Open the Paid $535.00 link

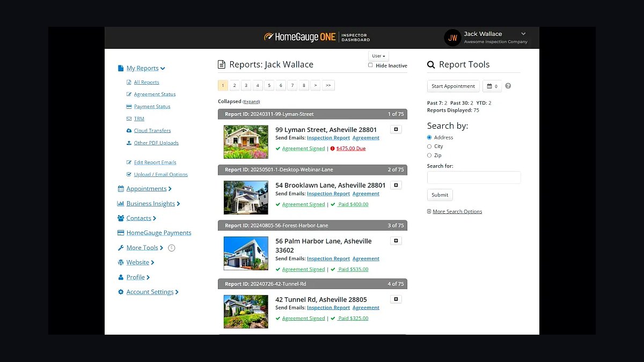[353, 269]
